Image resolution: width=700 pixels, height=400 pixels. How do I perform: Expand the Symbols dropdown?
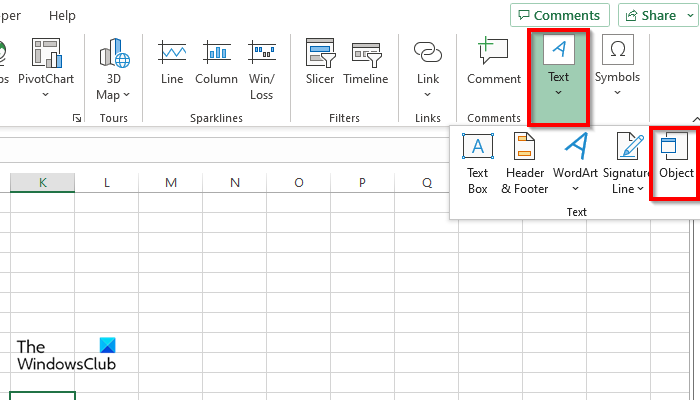617,92
